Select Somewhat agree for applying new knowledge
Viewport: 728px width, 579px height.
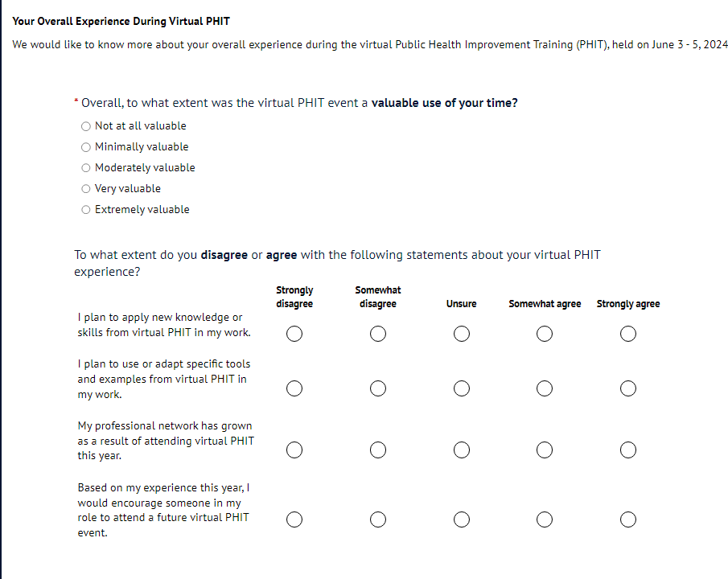[545, 334]
